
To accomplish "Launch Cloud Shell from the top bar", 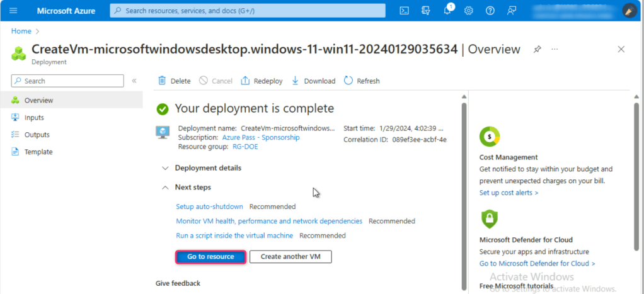I will click(405, 11).
